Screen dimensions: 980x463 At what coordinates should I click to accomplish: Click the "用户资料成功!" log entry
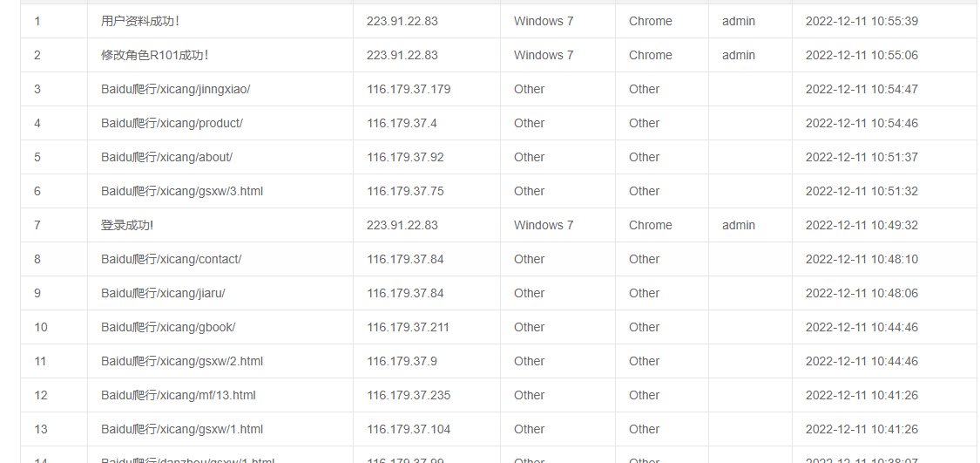[140, 21]
